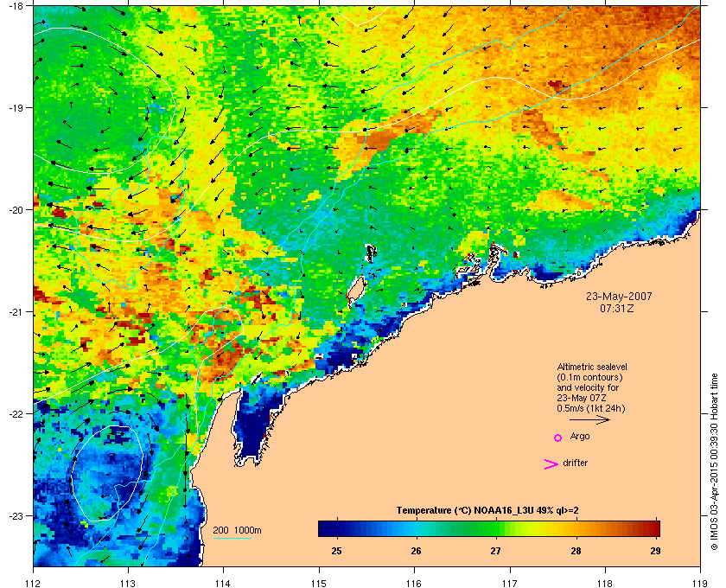Viewport: 726px width, 588px height.
Task: Click the elongated island near 115.4E 20.8S
Action: click(x=356, y=290)
